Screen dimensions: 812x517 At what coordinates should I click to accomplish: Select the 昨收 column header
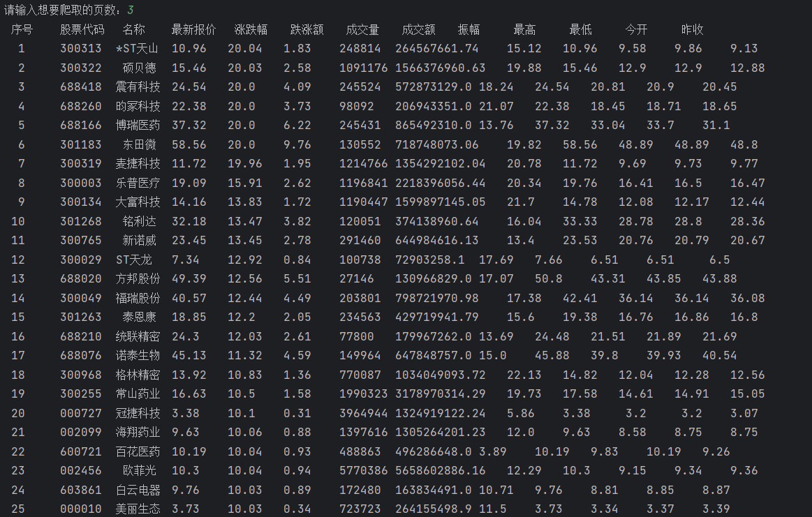pyautogui.click(x=693, y=29)
